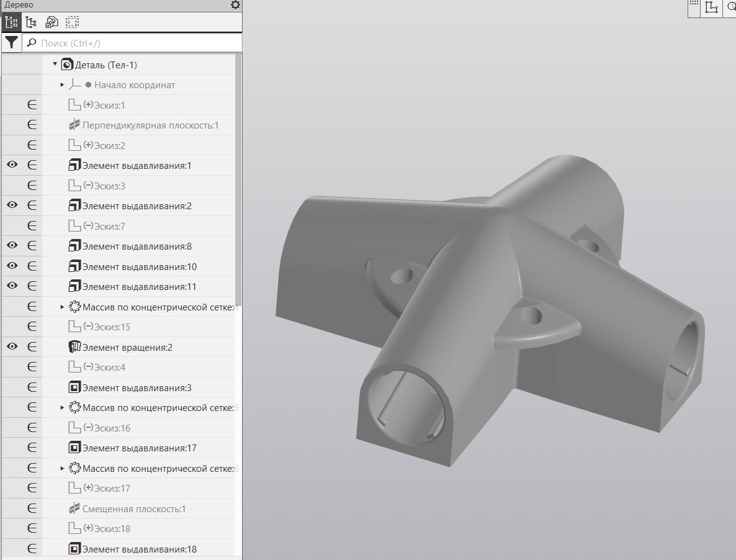The width and height of the screenshot is (736, 560).
Task: Toggle visibility of Элемент выдавливания:1
Action: (x=12, y=165)
